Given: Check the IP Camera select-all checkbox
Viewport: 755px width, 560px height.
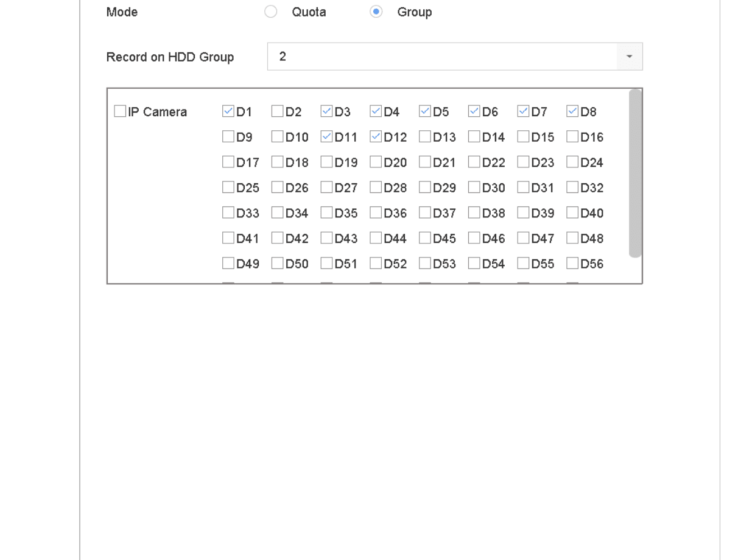Looking at the screenshot, I should pyautogui.click(x=120, y=111).
